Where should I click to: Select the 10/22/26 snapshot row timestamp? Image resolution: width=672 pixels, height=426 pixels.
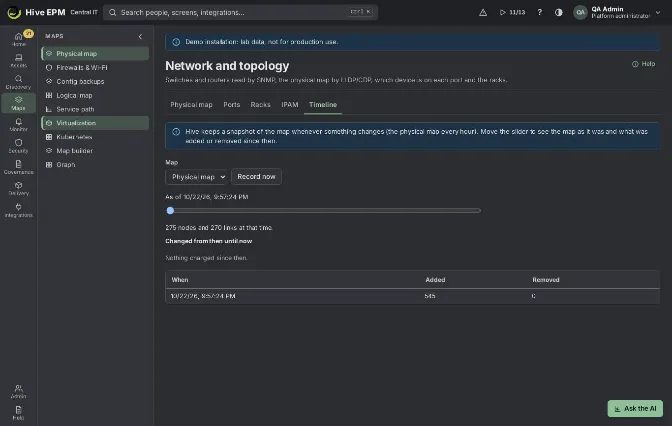tap(203, 296)
